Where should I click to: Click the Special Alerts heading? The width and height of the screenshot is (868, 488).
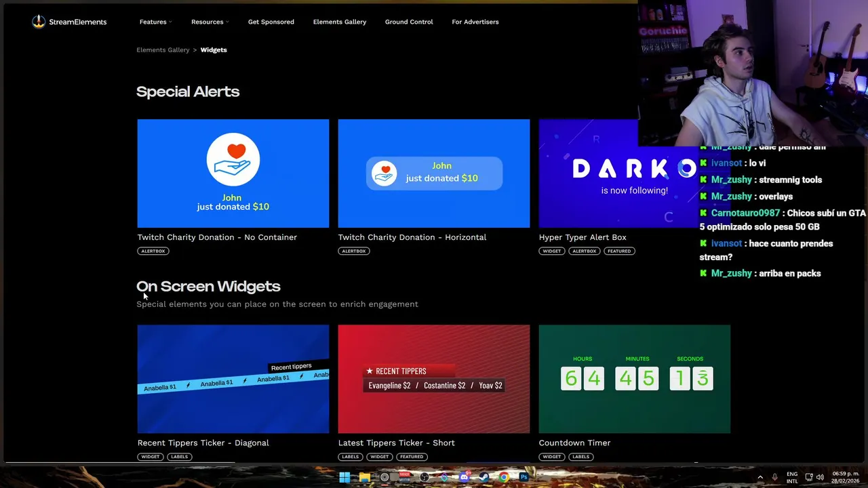tap(188, 91)
